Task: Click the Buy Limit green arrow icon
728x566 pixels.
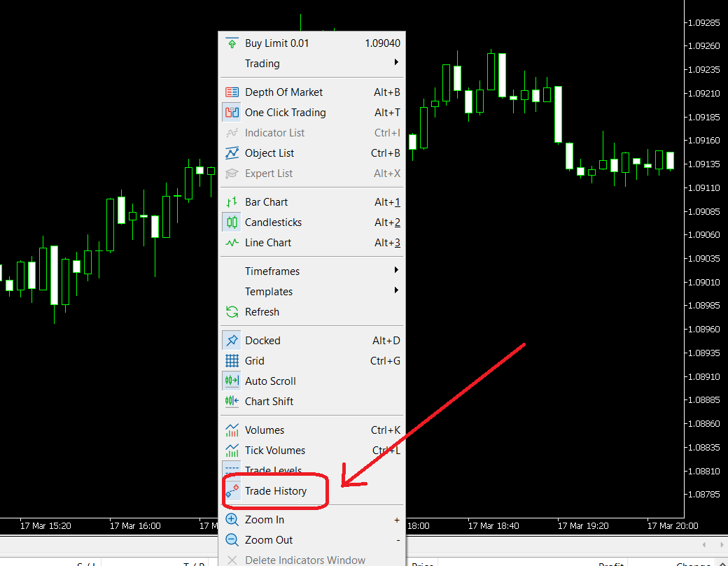Action: (232, 43)
